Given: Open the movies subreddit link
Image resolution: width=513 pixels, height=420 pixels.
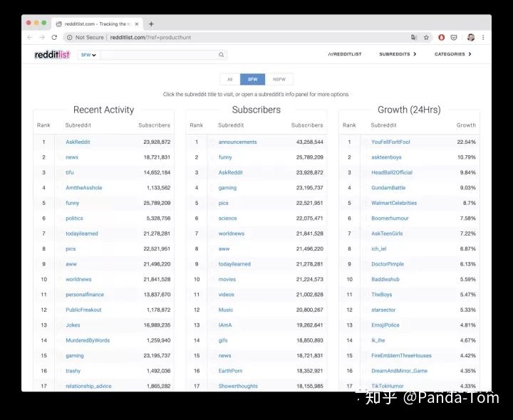Looking at the screenshot, I should (x=227, y=279).
